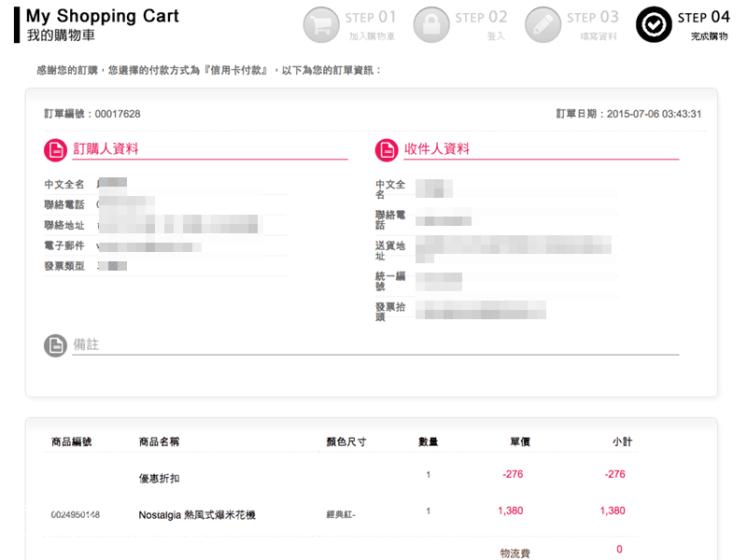Click the 統一編號 label

(390, 281)
